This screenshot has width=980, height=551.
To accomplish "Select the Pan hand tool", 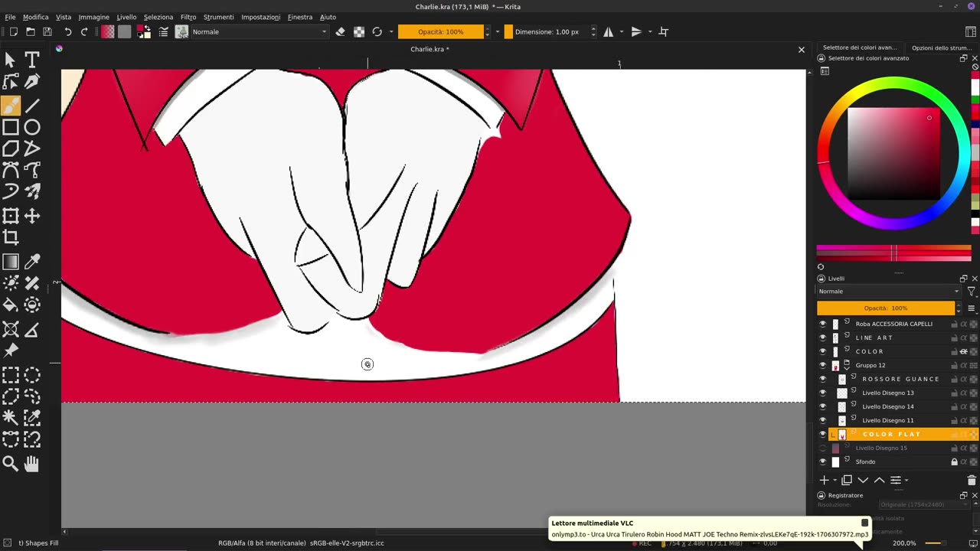I will click(32, 464).
